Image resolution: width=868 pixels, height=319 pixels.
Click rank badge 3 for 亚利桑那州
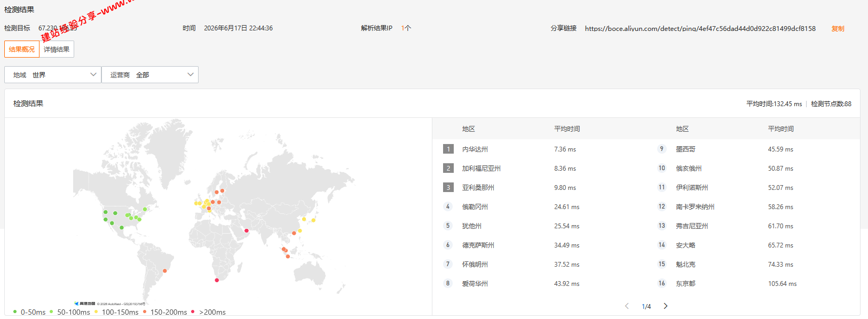coord(448,187)
